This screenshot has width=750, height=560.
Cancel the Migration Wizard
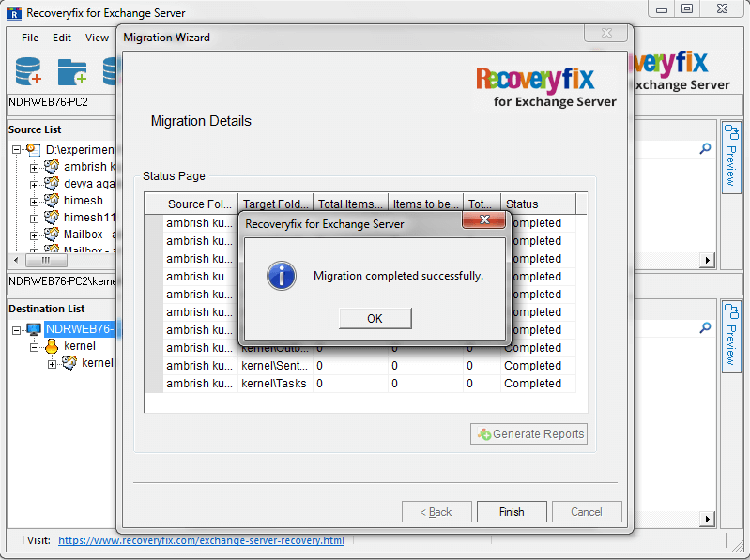click(587, 512)
